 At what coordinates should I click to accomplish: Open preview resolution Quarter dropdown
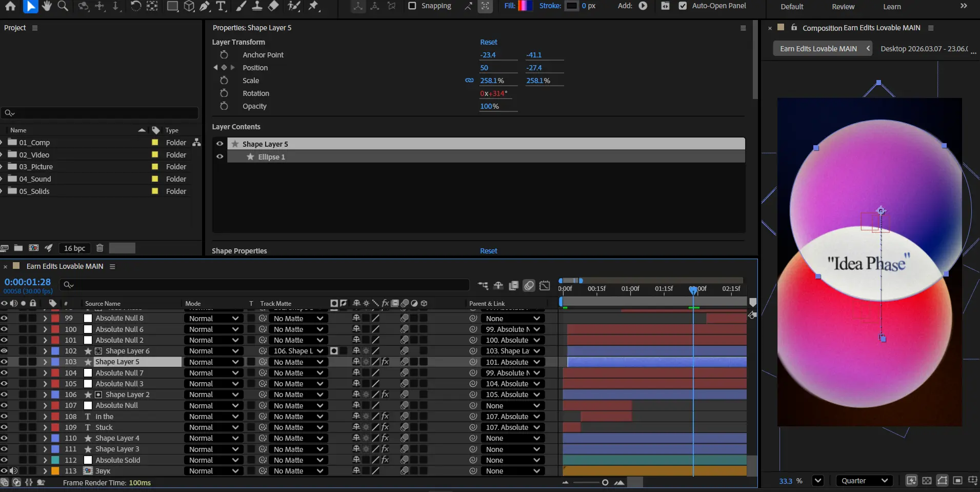pyautogui.click(x=864, y=481)
